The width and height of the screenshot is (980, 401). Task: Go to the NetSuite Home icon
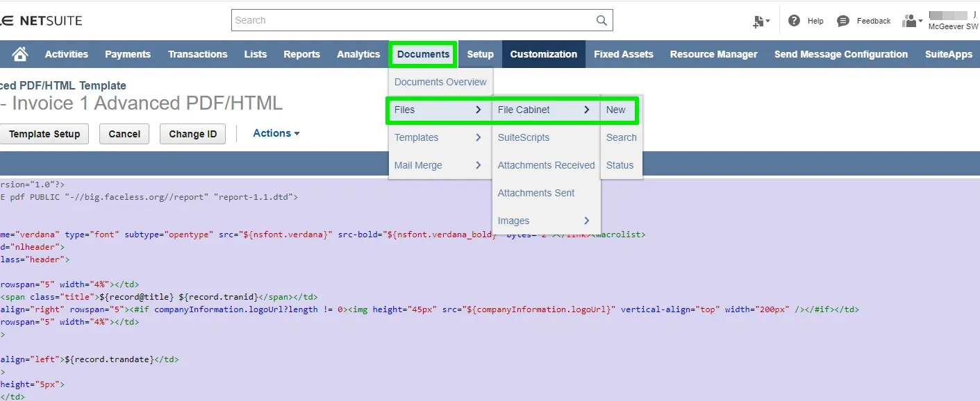[x=20, y=54]
